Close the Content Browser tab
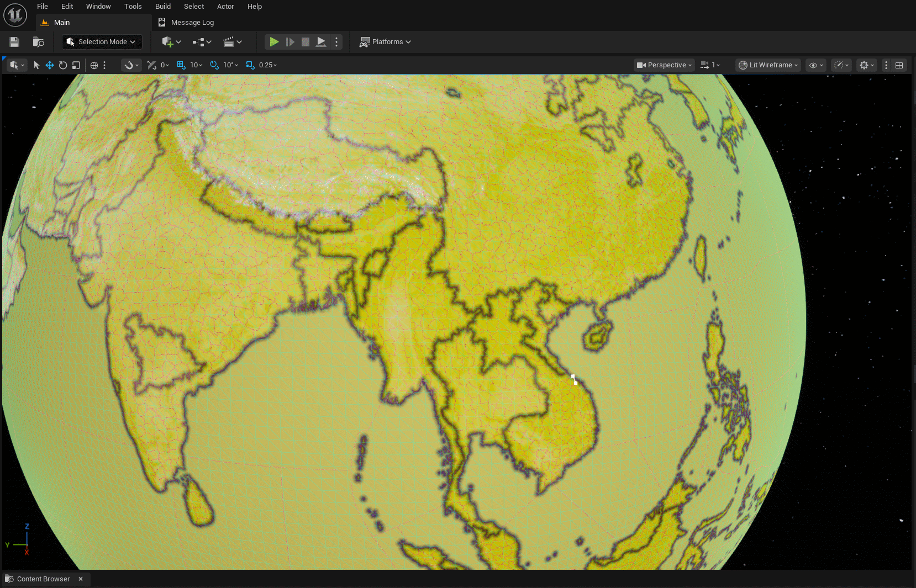The height and width of the screenshot is (588, 916). (x=81, y=579)
